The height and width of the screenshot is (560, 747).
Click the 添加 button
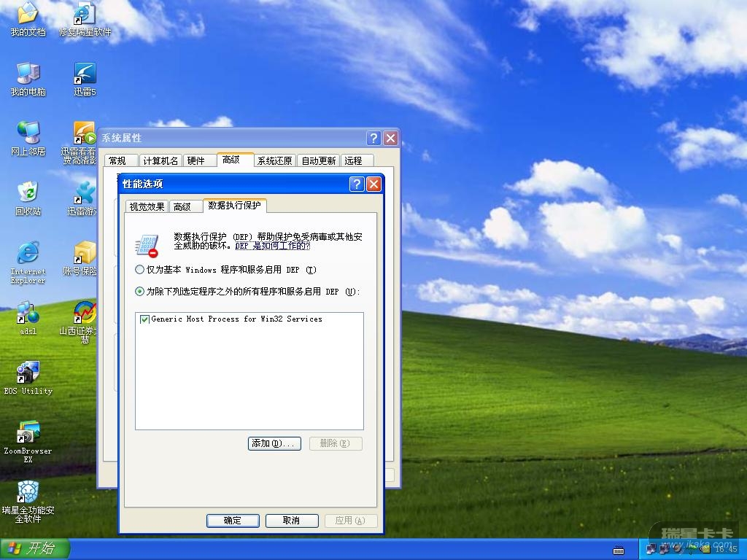click(x=274, y=443)
